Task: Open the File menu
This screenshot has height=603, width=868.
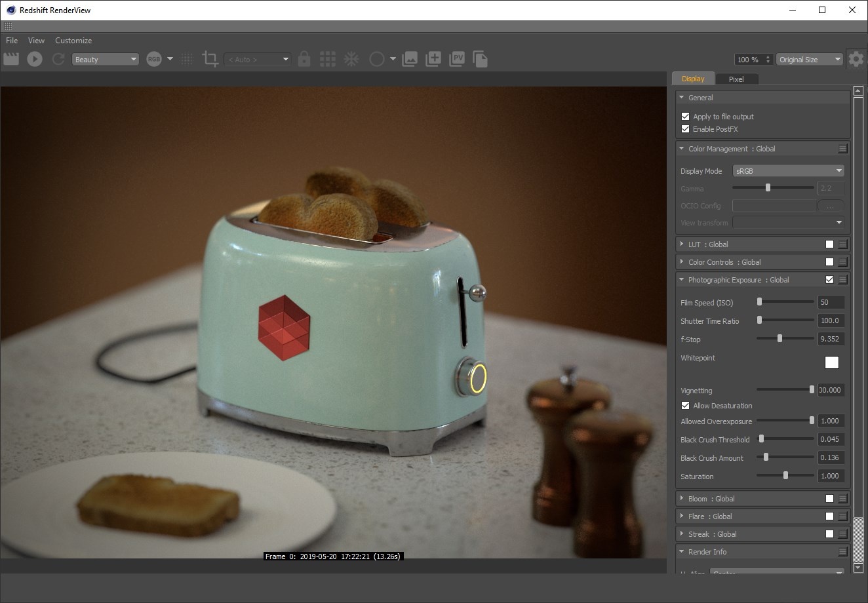Action: 12,40
